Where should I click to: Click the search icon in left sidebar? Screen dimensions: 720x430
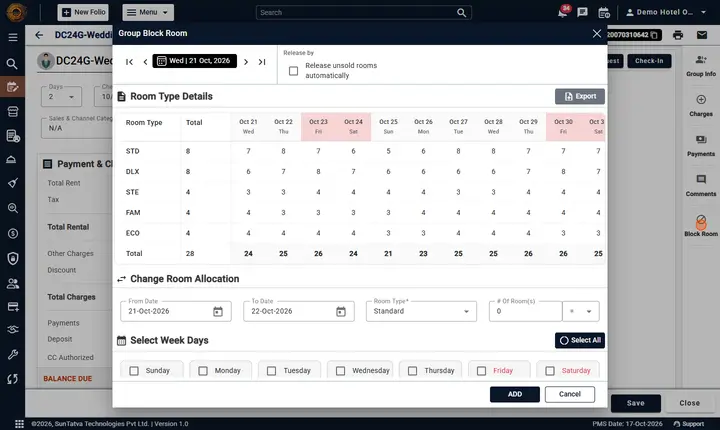[x=12, y=63]
